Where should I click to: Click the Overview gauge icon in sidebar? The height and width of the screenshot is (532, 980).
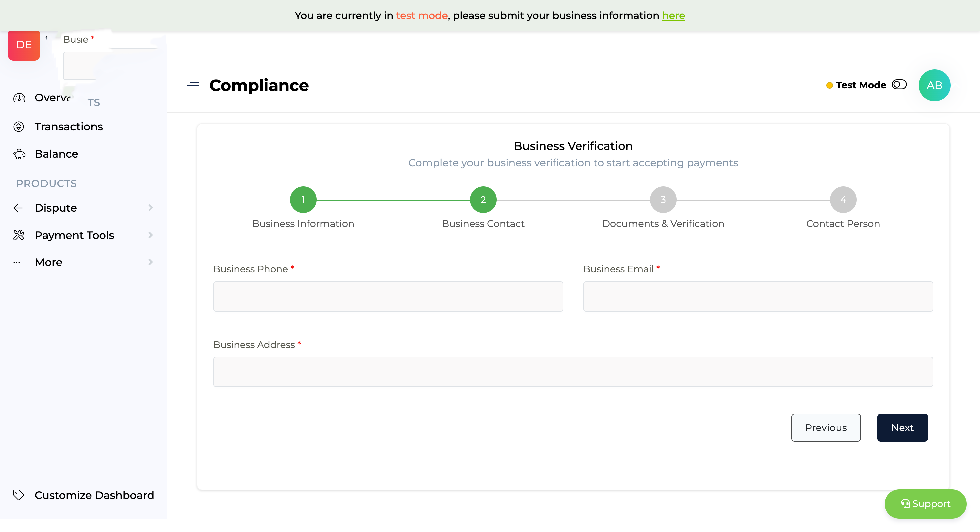[19, 98]
